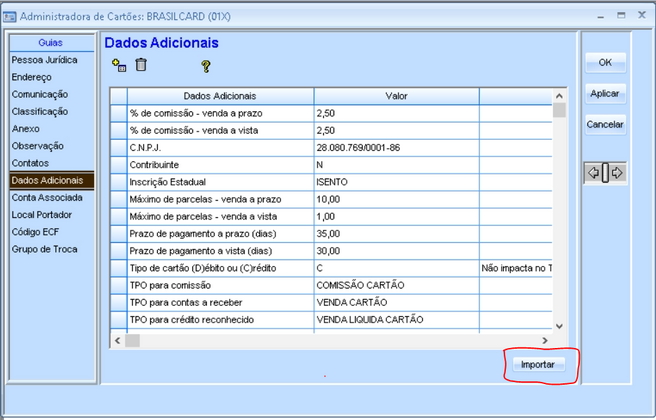Minimize the Administradora de Cartões window

coord(601,16)
